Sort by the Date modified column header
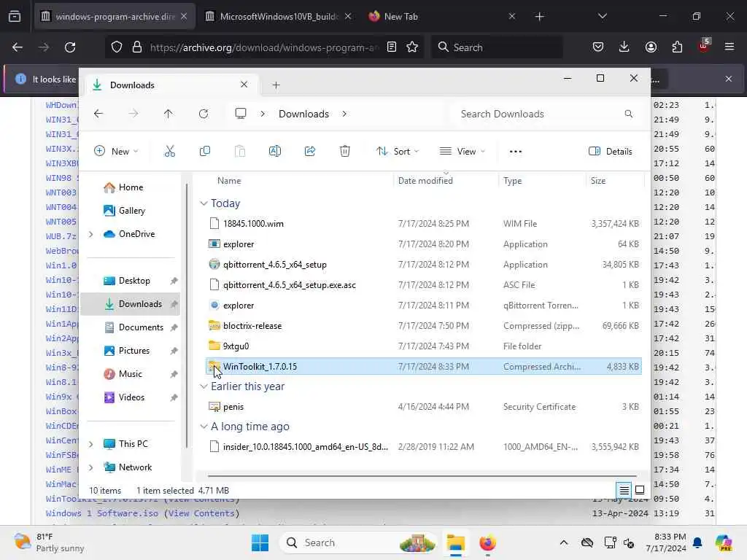This screenshot has width=747, height=560. pyautogui.click(x=425, y=181)
